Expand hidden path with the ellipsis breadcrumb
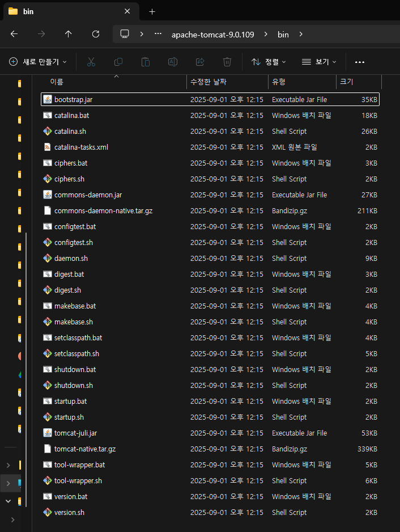Screen dimensions: 400x532 (158, 34)
